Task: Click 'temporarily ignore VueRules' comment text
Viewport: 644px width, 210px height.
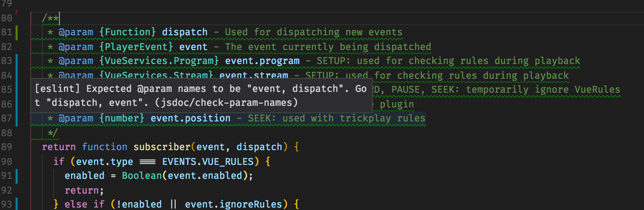Action: click(x=543, y=89)
